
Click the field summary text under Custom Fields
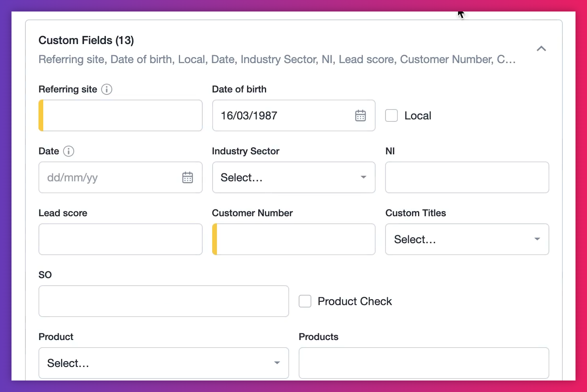point(277,60)
